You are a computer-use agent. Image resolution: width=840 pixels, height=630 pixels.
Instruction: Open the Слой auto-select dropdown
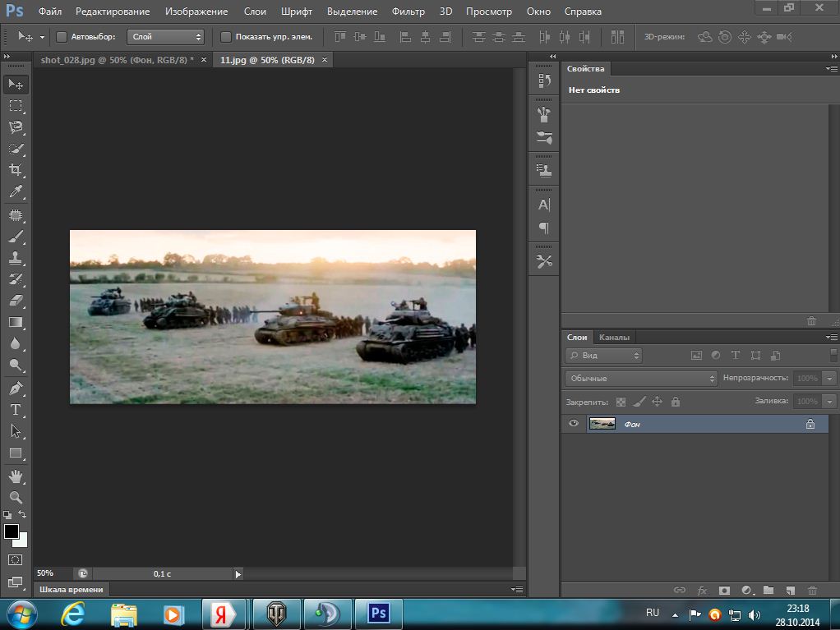click(x=165, y=37)
